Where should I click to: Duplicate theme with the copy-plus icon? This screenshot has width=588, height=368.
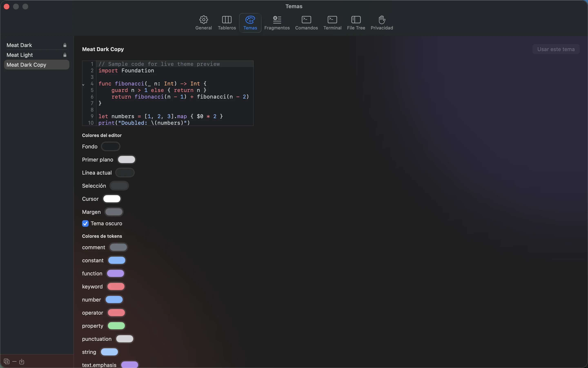click(7, 361)
